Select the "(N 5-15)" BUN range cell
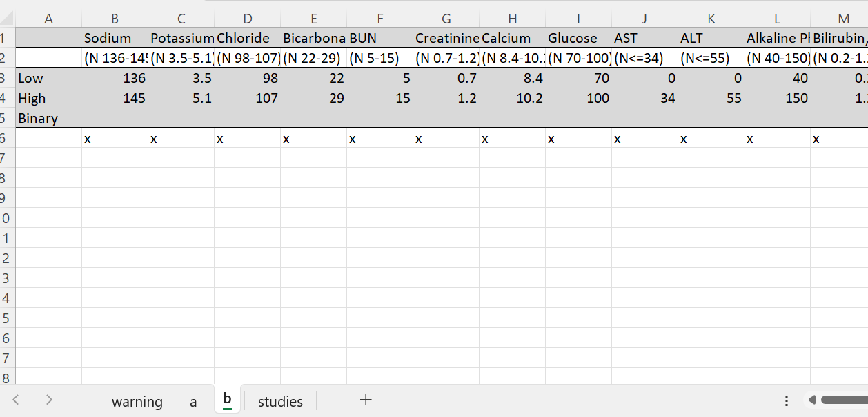The width and height of the screenshot is (868, 417). click(x=379, y=58)
